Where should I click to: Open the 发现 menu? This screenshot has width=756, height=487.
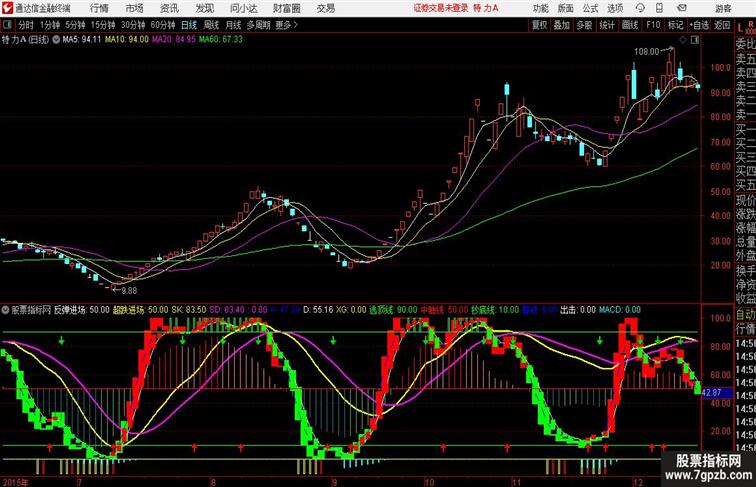click(x=204, y=8)
